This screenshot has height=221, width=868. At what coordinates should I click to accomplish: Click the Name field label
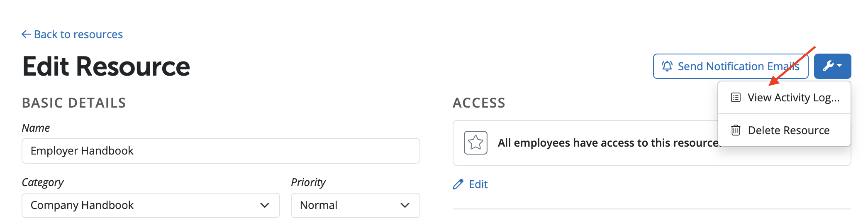tap(36, 128)
